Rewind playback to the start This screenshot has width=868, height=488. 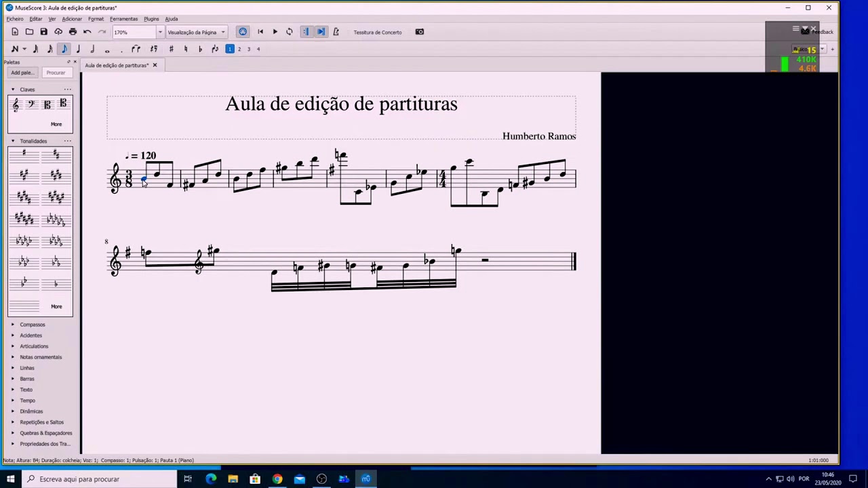260,32
